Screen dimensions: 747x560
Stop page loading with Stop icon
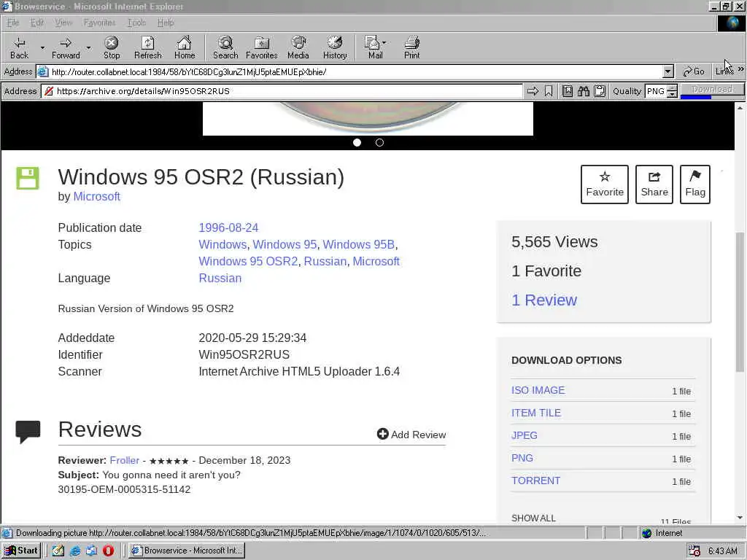pyautogui.click(x=112, y=47)
